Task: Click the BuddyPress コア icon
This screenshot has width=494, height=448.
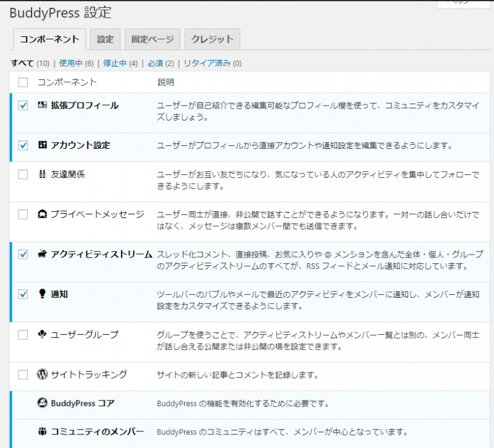Action: tap(43, 403)
